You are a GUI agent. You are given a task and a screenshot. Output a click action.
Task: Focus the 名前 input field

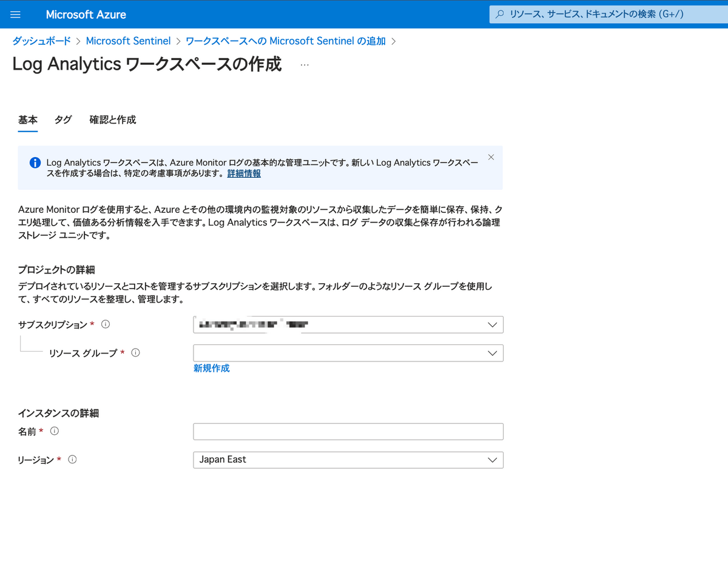pyautogui.click(x=348, y=432)
